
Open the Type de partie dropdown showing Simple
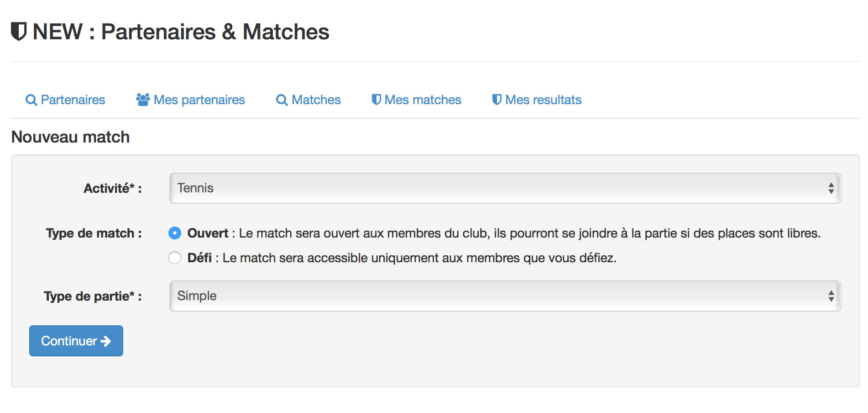click(x=505, y=296)
